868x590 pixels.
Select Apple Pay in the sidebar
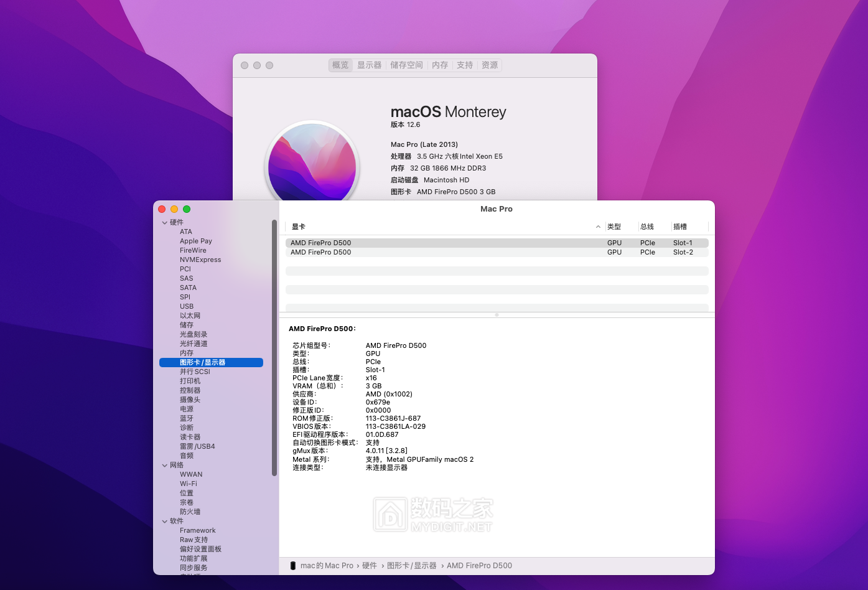(x=195, y=241)
